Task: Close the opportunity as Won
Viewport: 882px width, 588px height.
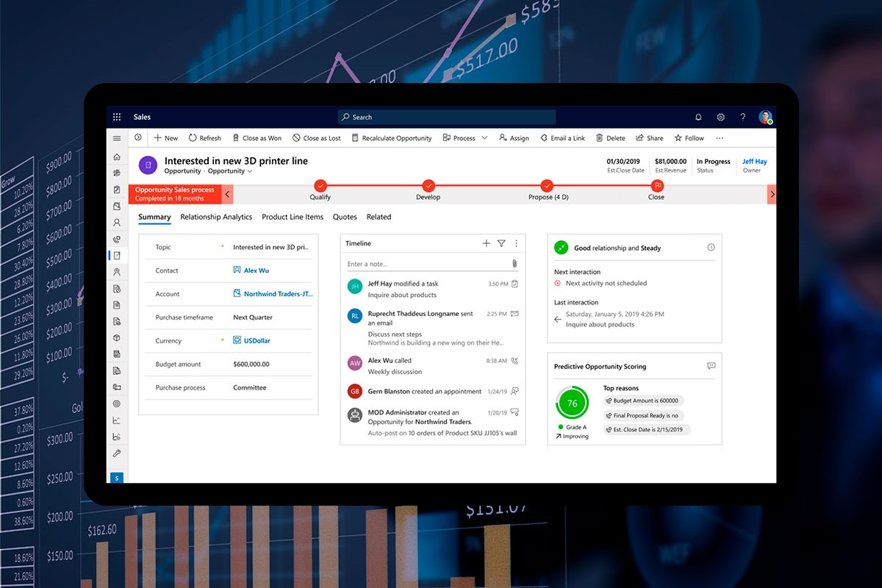Action: 257,138
